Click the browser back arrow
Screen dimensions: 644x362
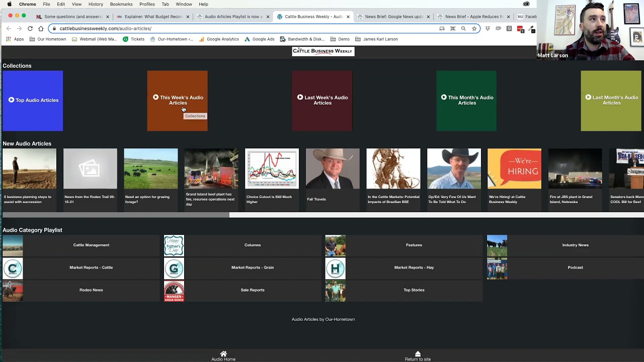coord(9,29)
